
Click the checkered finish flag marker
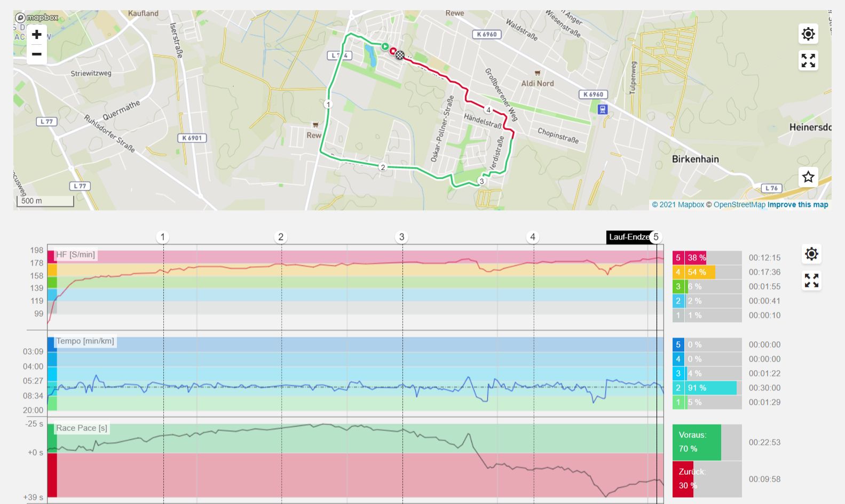[x=400, y=55]
